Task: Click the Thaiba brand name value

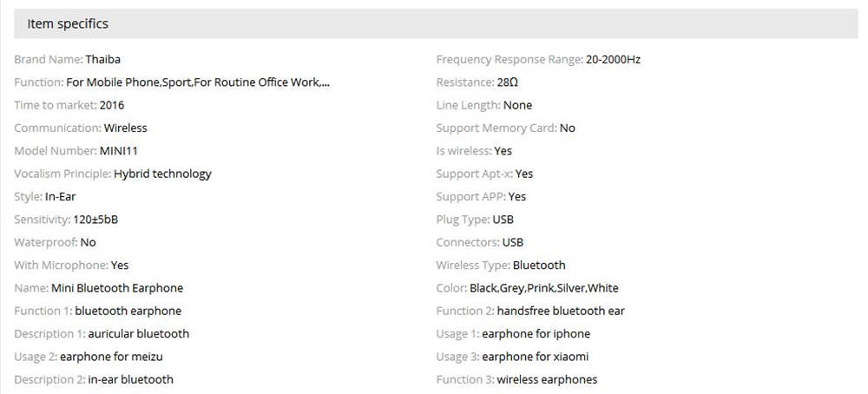Action: click(x=103, y=60)
